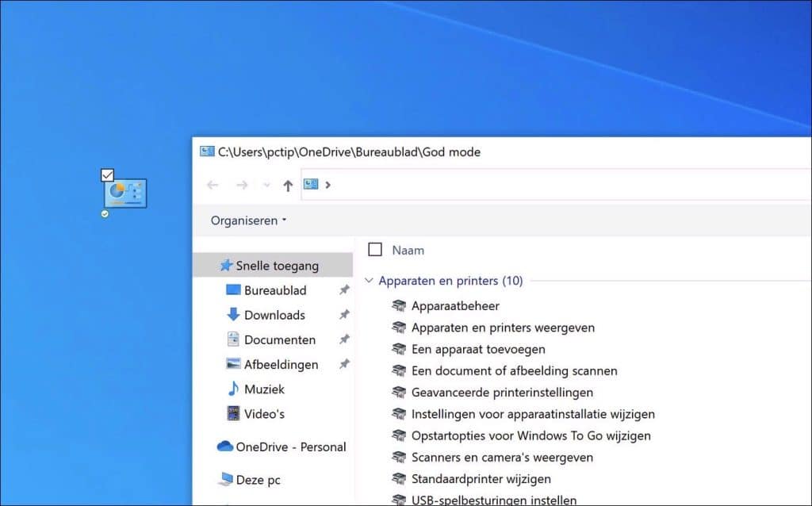The image size is (812, 506).
Task: Click the pin icon beside Afbeeldingen
Action: pos(344,364)
